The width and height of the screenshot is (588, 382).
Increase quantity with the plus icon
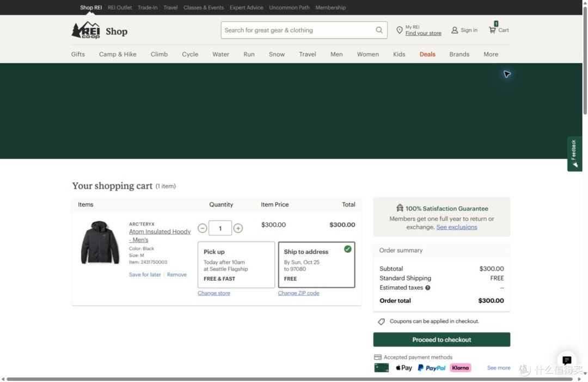point(238,228)
